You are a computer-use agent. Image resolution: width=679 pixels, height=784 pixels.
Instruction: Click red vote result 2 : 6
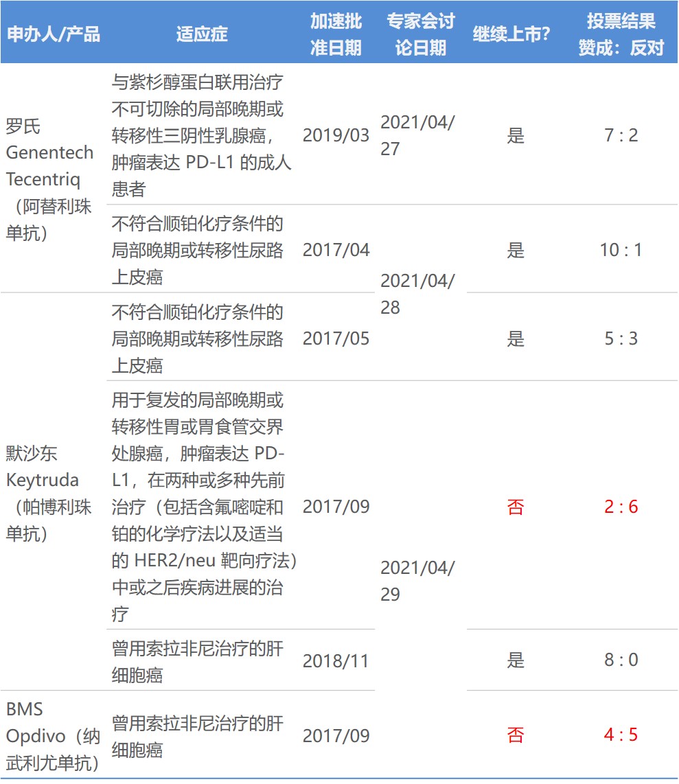pyautogui.click(x=621, y=507)
